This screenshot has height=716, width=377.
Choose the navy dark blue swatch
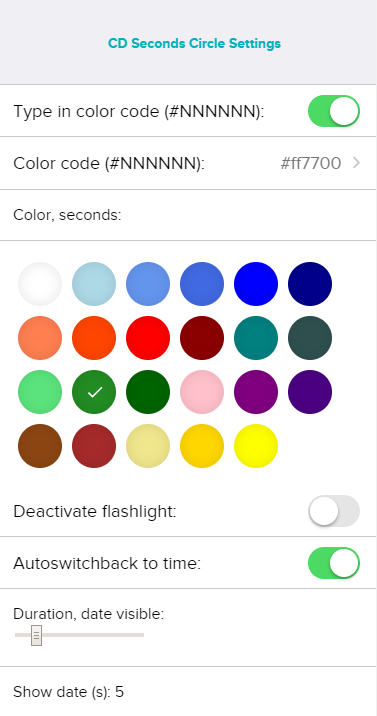310,284
